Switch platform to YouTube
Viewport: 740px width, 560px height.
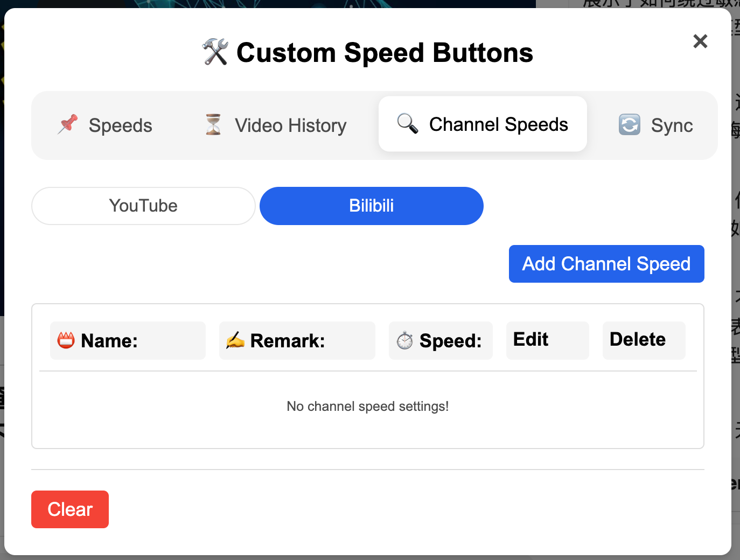coord(143,206)
